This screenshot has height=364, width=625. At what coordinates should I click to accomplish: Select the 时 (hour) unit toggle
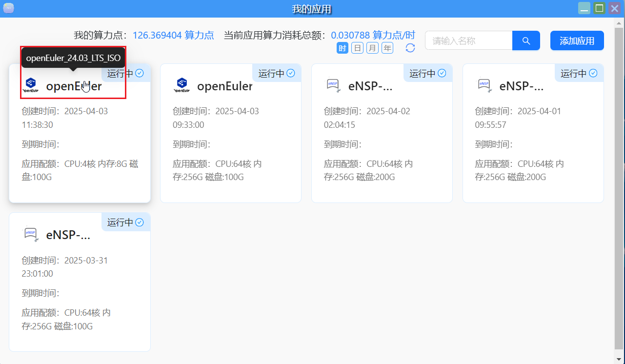click(x=343, y=48)
